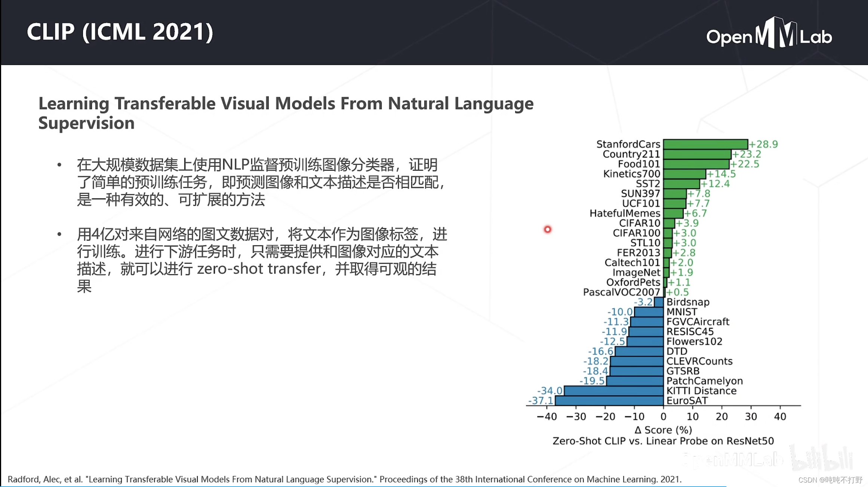This screenshot has width=868, height=487.
Task: Click the Kinetics700 chart label
Action: click(x=632, y=174)
